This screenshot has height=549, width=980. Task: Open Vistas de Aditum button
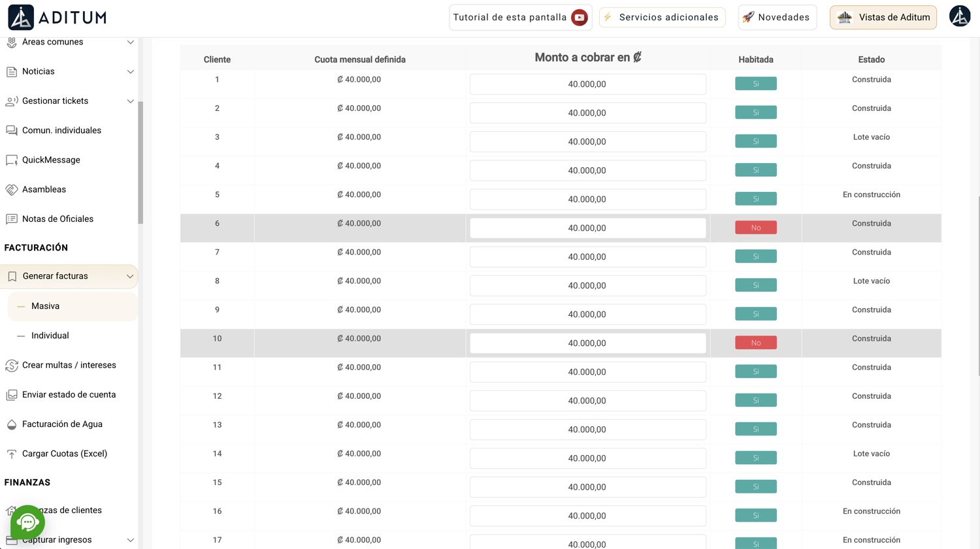[883, 17]
